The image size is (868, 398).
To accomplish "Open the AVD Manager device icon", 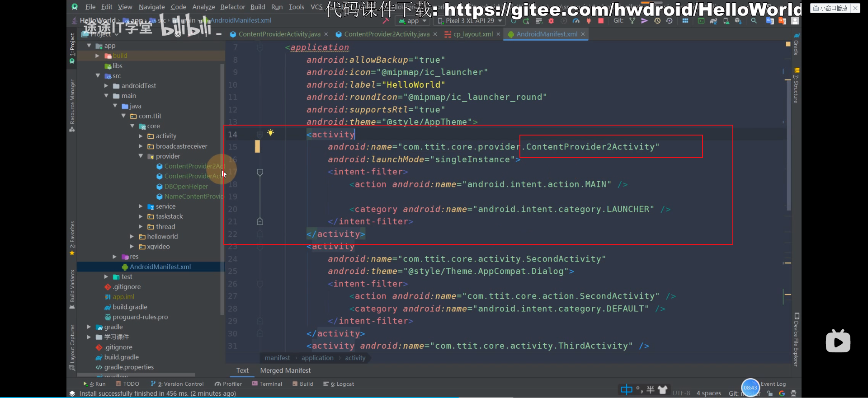I will pos(726,21).
